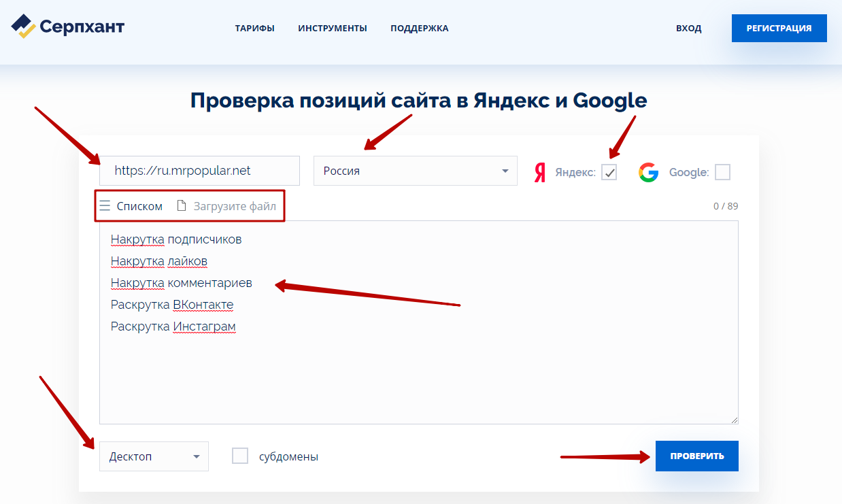Screen dimensions: 842x504
Task: Click the Google logo icon
Action: click(x=648, y=173)
